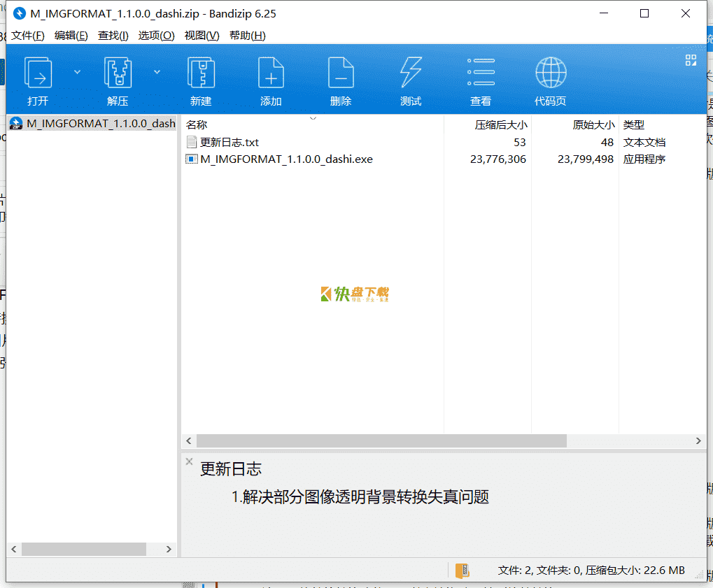The image size is (713, 588).
Task: Click the Extract (解压) toolbar icon
Action: (x=118, y=73)
